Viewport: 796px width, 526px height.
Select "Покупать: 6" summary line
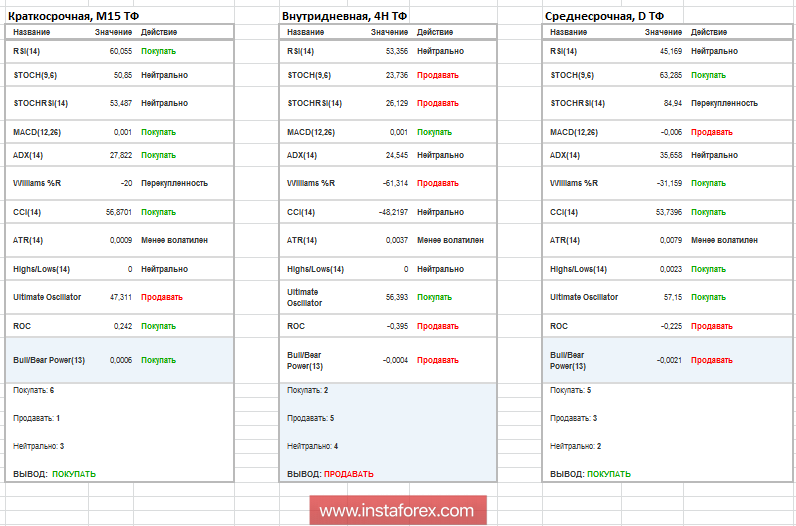click(x=34, y=390)
